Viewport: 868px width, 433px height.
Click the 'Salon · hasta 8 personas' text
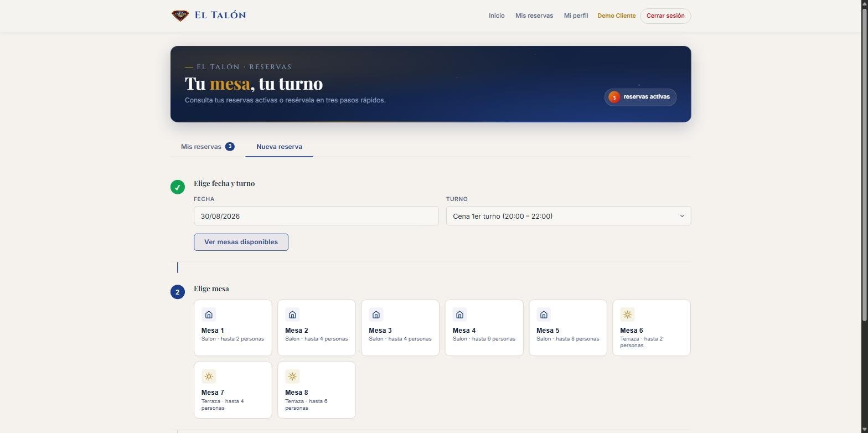coord(568,339)
